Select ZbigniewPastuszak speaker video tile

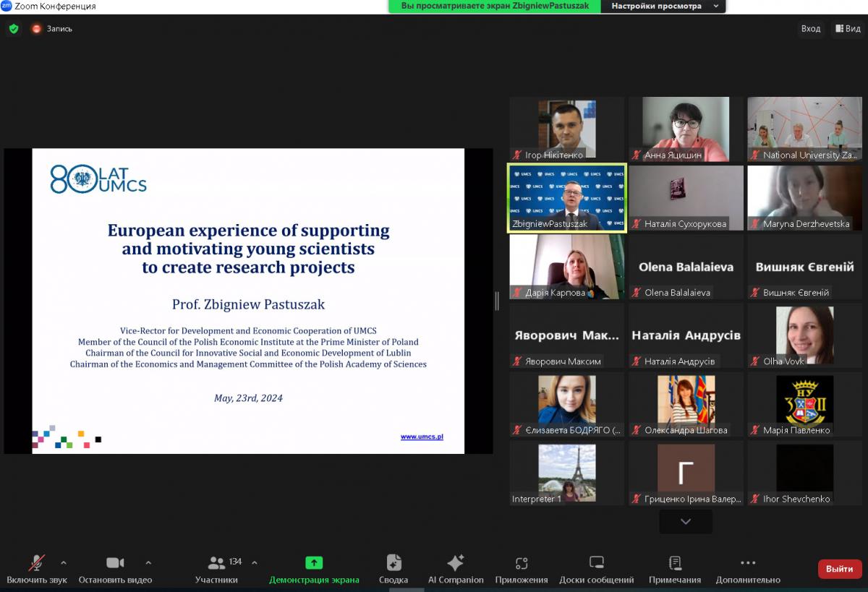click(566, 197)
